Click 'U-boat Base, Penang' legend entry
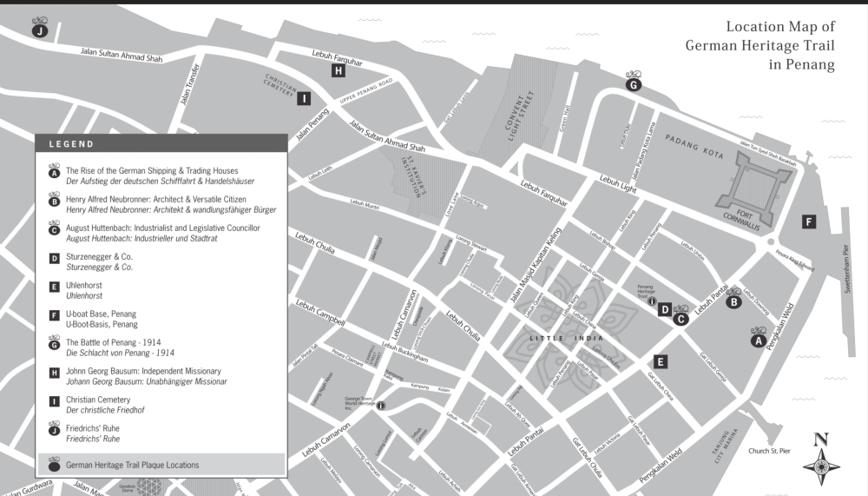 tap(101, 314)
